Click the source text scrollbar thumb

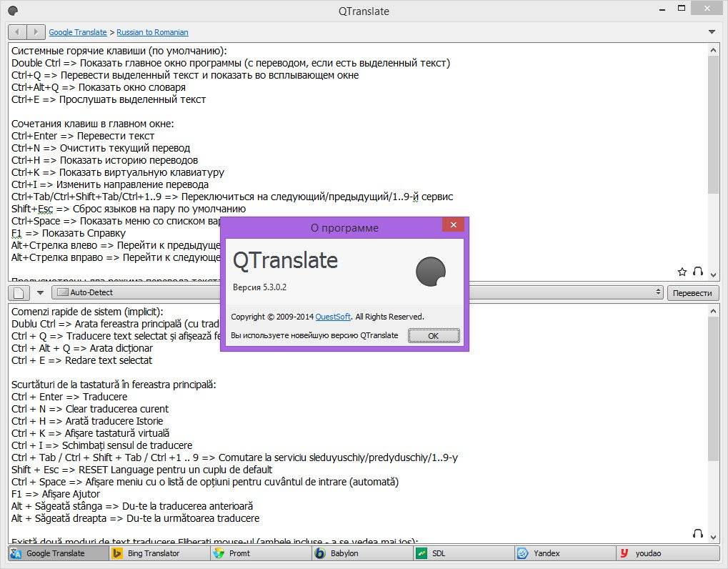click(713, 124)
